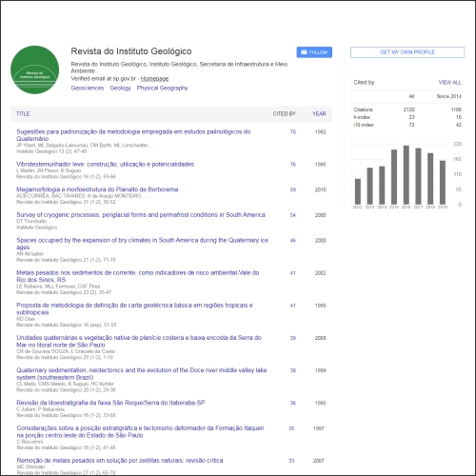The width and height of the screenshot is (476, 476).
Task: Open article 'Proposta de metodologia de definição de carta geotécnica'
Action: pyautogui.click(x=134, y=308)
